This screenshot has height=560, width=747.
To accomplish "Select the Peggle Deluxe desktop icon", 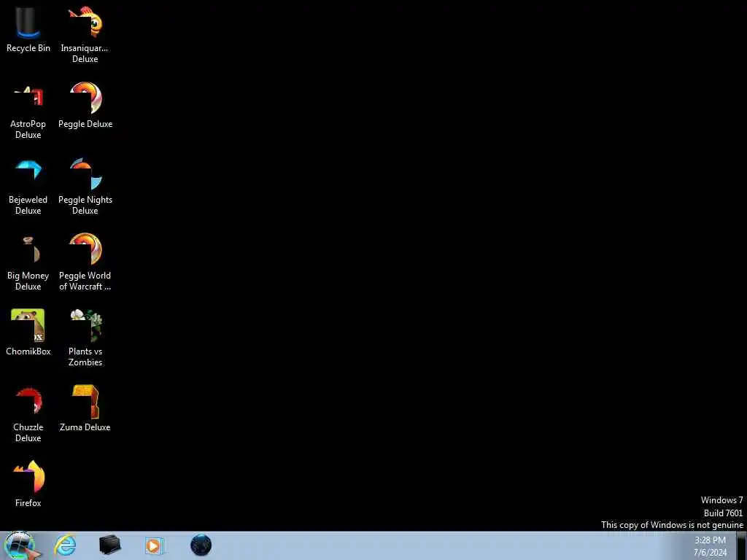I will click(85, 98).
